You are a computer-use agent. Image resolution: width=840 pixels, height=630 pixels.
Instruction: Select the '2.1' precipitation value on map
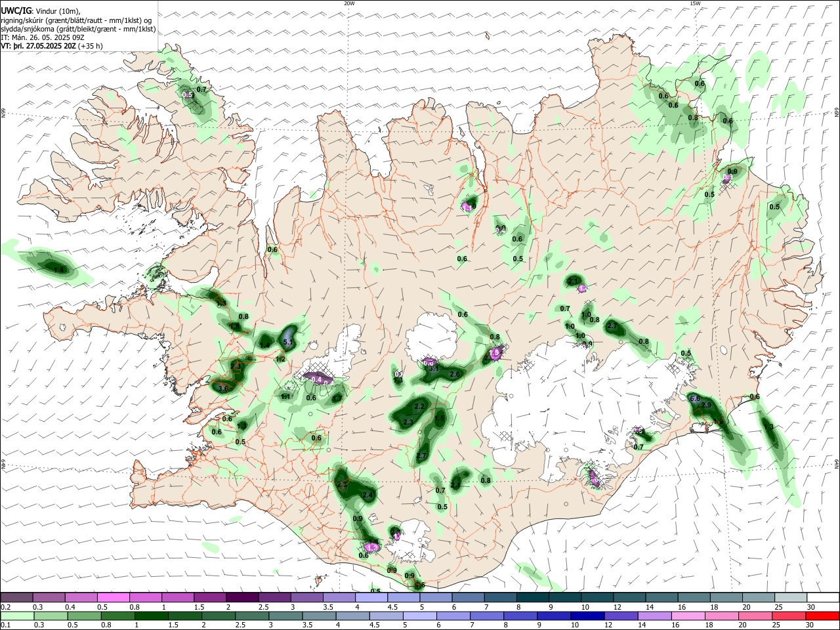click(572, 281)
